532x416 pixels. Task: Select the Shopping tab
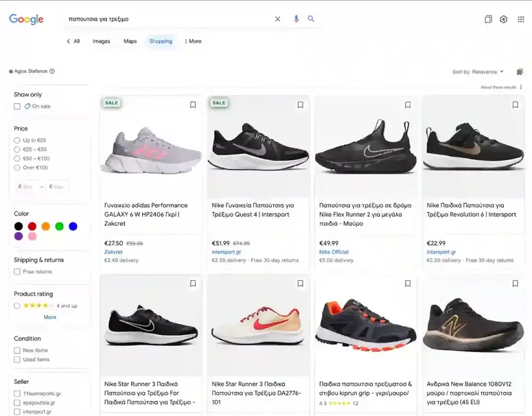pos(161,41)
